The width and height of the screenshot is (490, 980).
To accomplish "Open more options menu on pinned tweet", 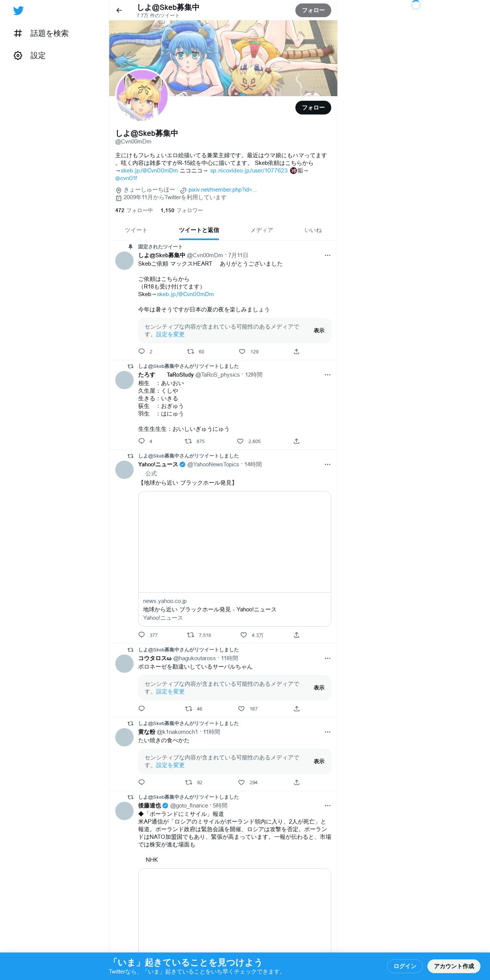I will 327,255.
